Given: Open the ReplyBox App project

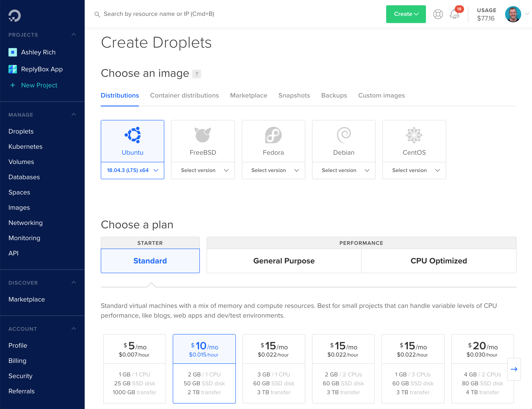Looking at the screenshot, I should point(42,69).
